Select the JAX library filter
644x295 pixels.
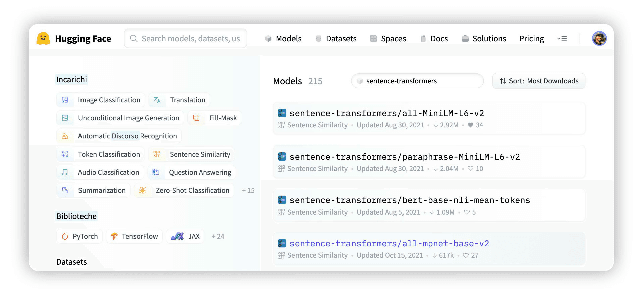(x=185, y=236)
